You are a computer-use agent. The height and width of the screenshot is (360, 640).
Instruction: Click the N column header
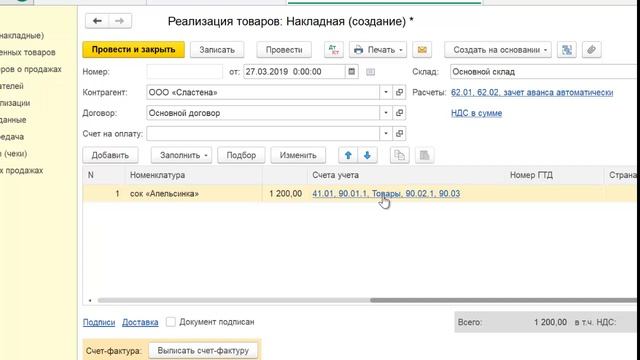coord(104,175)
